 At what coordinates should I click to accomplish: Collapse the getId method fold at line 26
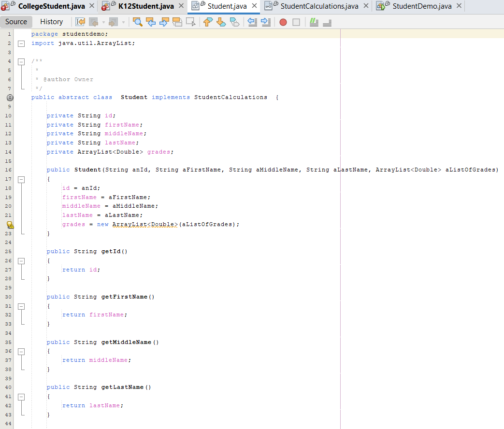point(21,261)
